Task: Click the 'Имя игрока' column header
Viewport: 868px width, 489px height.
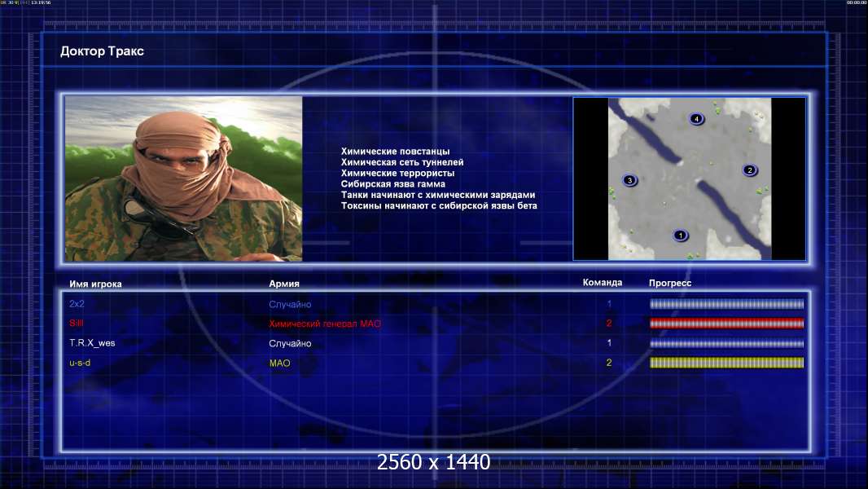Action: [95, 284]
